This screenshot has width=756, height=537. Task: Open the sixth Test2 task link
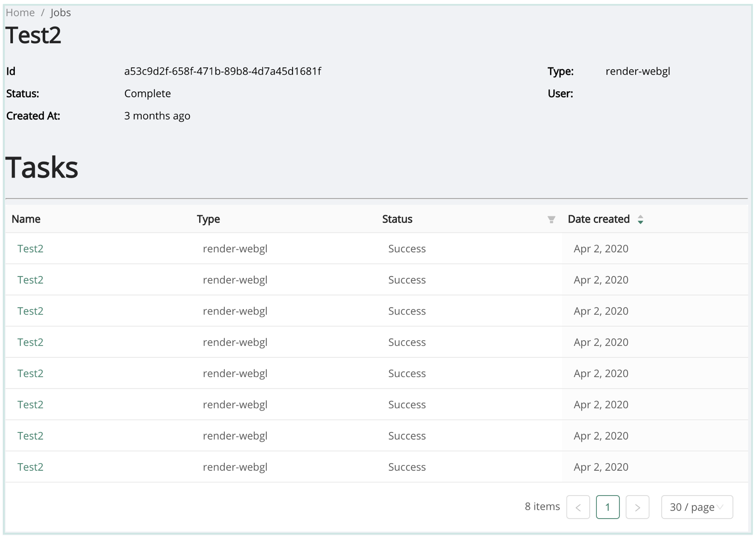click(30, 405)
